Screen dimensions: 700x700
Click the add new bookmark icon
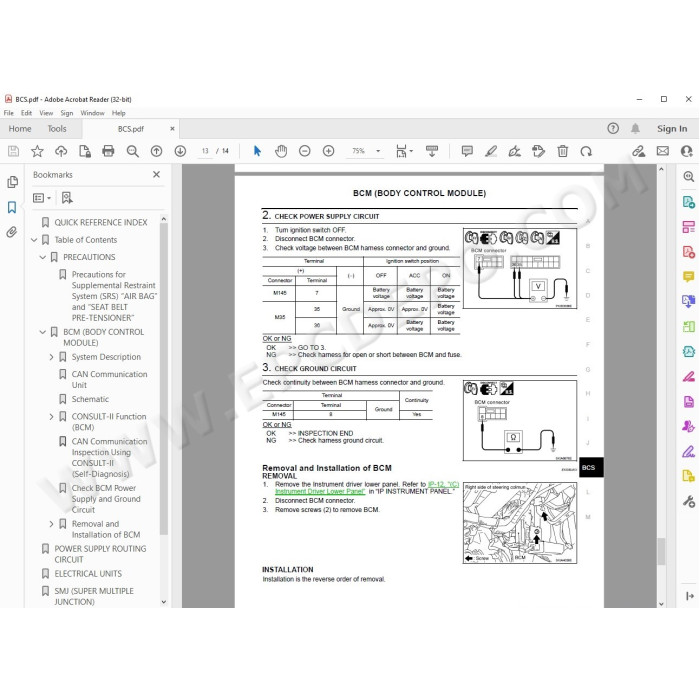point(67,198)
